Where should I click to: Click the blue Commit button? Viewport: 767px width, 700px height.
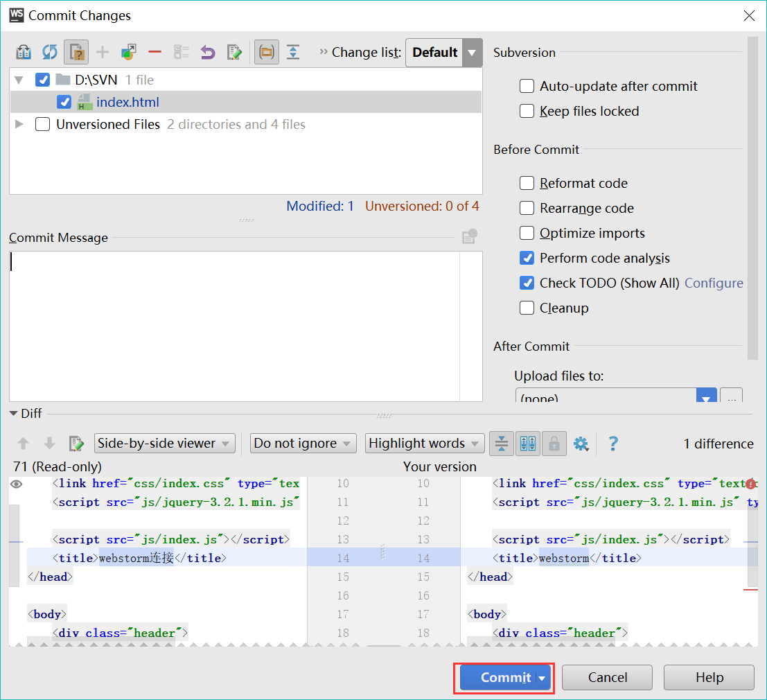[x=504, y=678]
